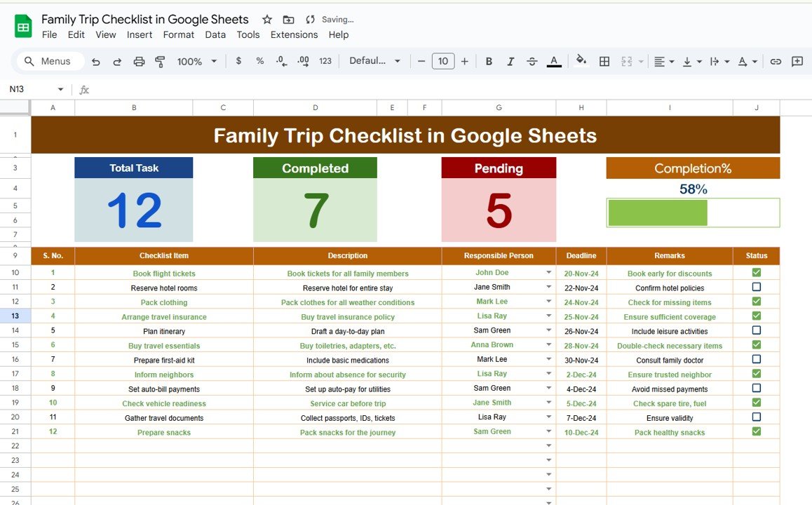Screen dimensions: 812x505
Task: Check status for Reserve hotel rooms
Action: (757, 286)
